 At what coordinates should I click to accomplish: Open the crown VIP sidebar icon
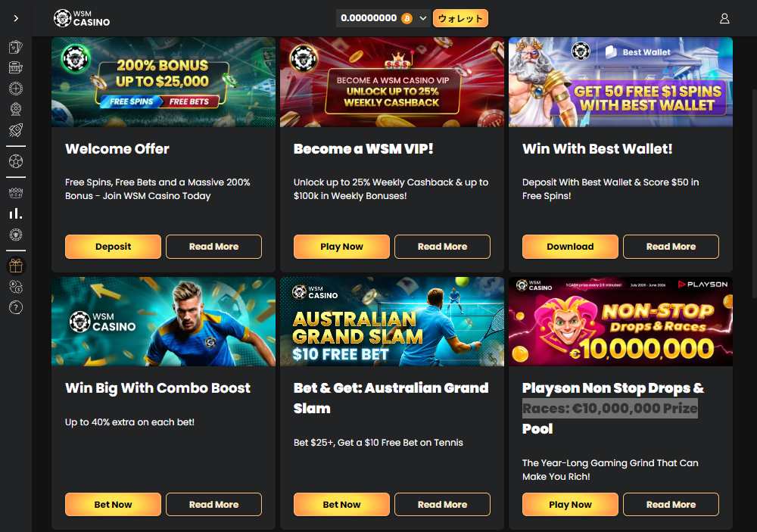pyautogui.click(x=16, y=193)
